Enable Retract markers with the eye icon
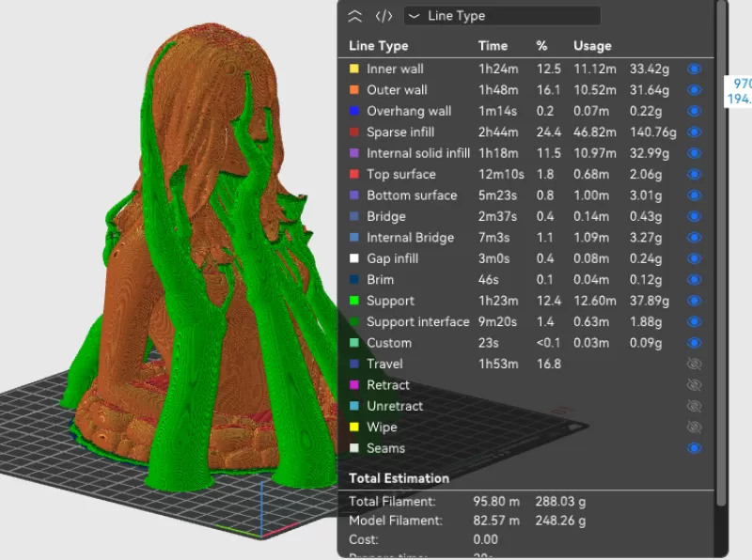Viewport: 752px width, 560px height. 694,384
